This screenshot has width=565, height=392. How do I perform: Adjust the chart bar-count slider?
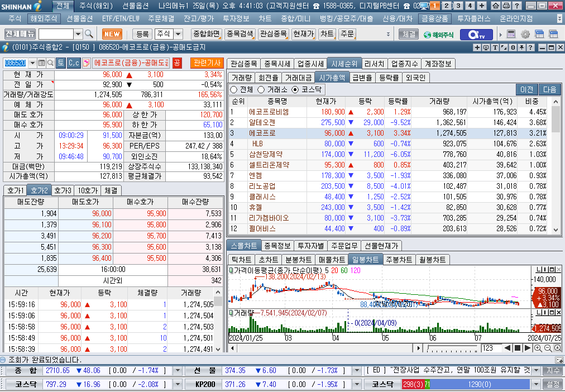pos(452,348)
